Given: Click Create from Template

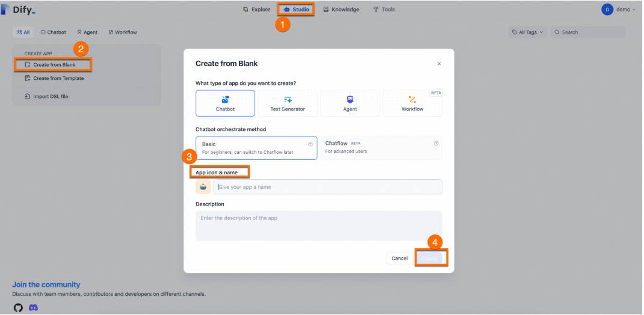Looking at the screenshot, I should [x=54, y=78].
